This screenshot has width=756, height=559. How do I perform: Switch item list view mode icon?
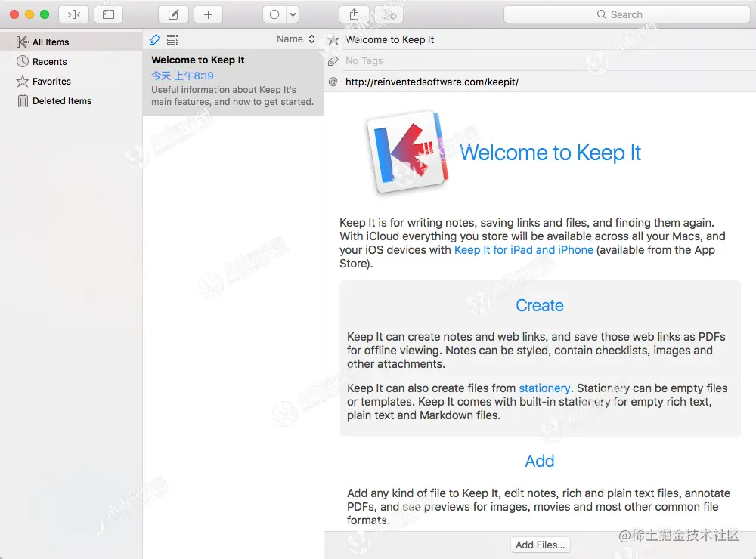point(172,39)
